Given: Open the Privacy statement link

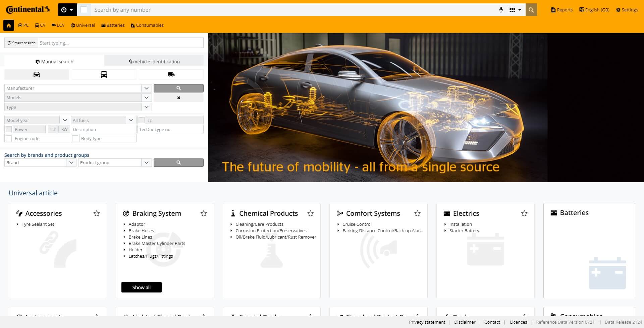Looking at the screenshot, I should (427, 322).
